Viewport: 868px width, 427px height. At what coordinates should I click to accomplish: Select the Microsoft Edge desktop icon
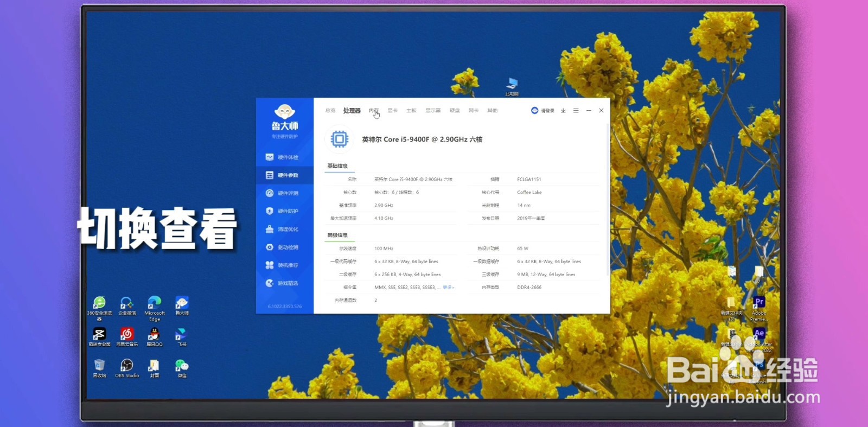click(x=155, y=308)
